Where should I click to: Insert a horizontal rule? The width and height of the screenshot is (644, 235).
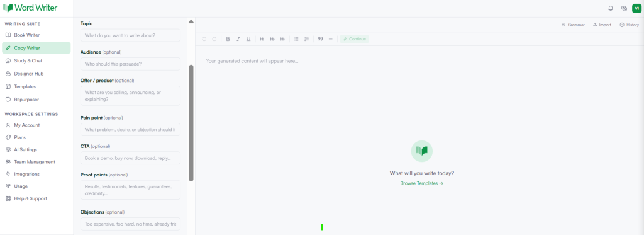331,39
